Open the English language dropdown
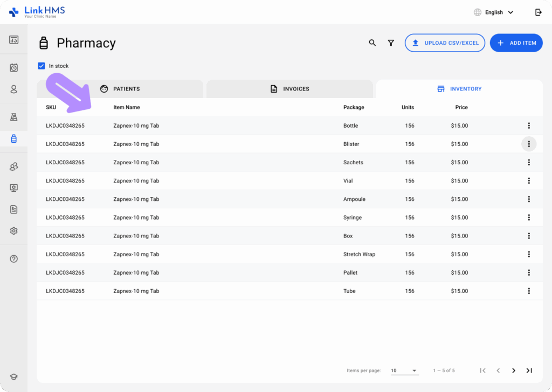 494,12
